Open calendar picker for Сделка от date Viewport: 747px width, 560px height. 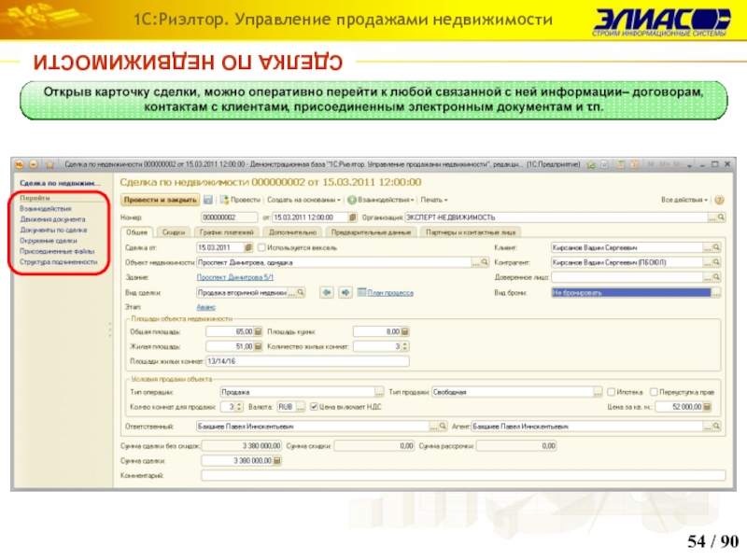248,247
